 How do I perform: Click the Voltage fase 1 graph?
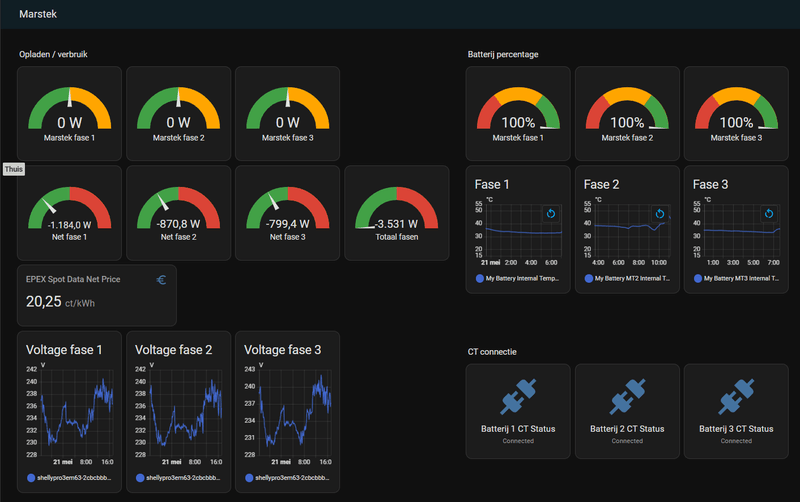pyautogui.click(x=77, y=413)
